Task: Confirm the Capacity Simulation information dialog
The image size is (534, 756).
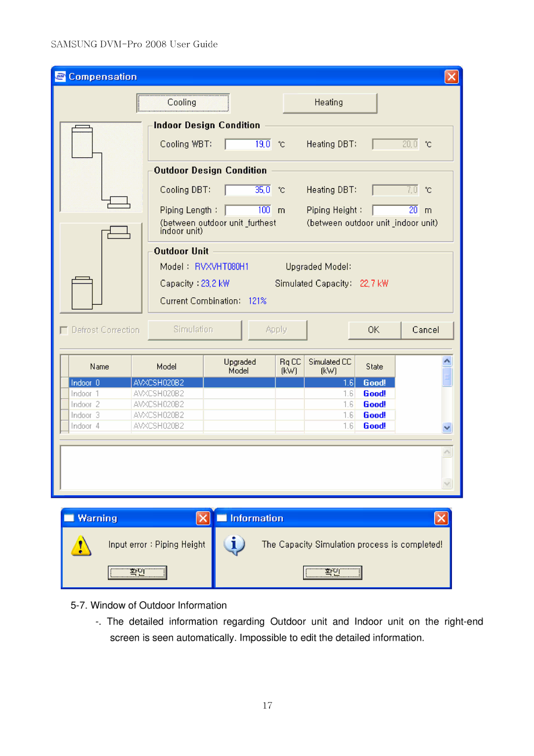Action: point(332,572)
